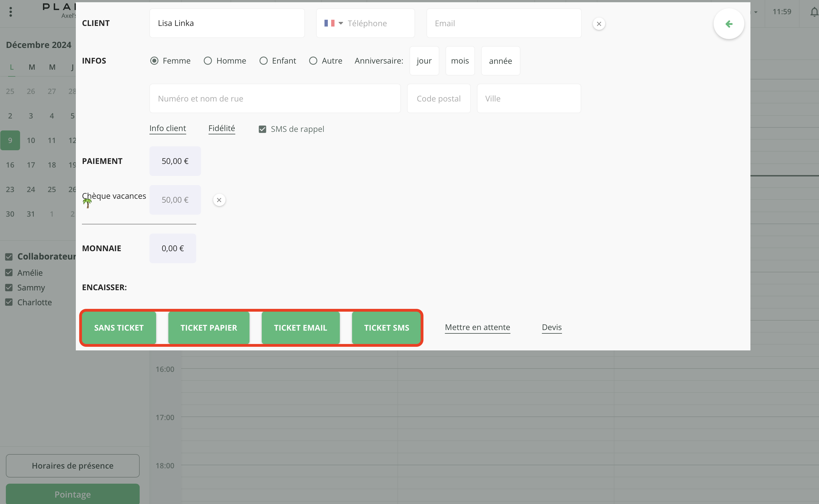Click the palm tree Chèque vacances icon
Screen dimensions: 819x504
click(x=87, y=203)
